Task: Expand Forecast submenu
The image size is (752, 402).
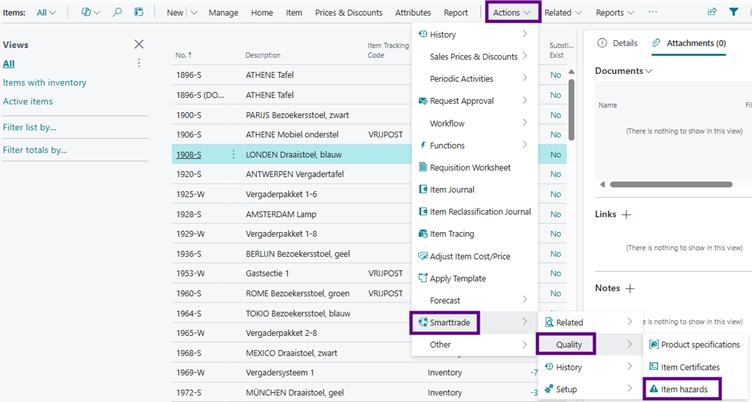Action: tap(474, 300)
